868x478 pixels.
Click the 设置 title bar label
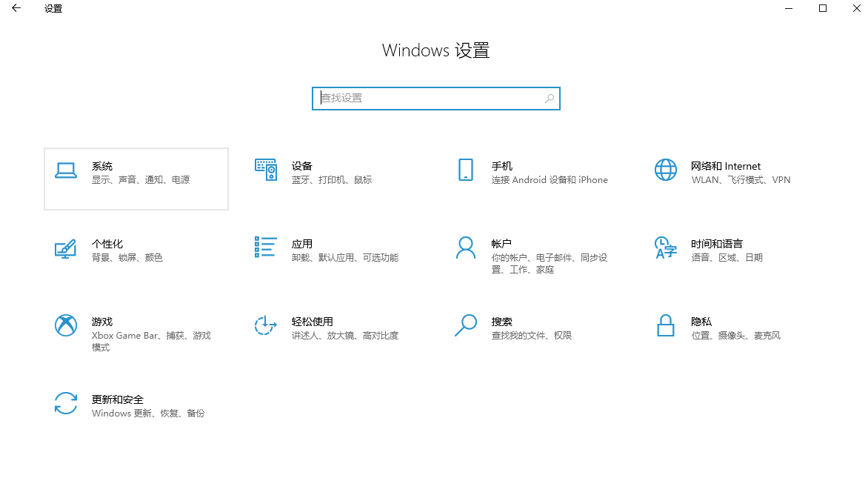point(53,8)
